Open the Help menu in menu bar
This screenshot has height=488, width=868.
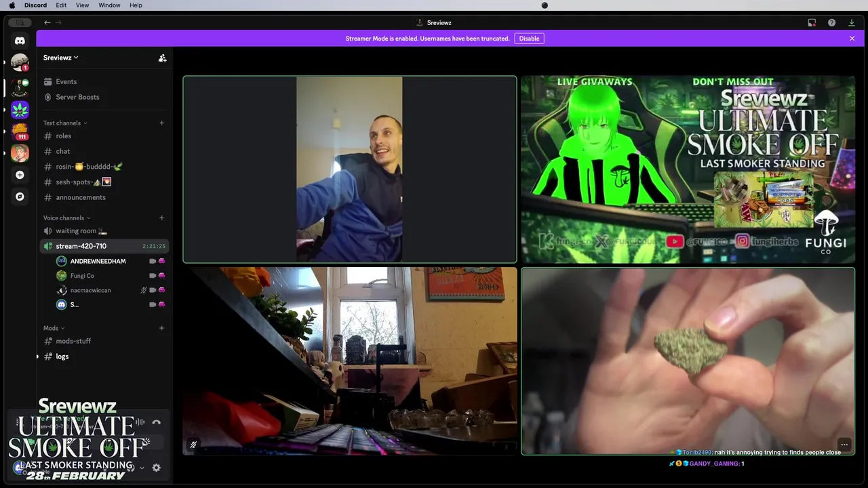click(x=136, y=5)
